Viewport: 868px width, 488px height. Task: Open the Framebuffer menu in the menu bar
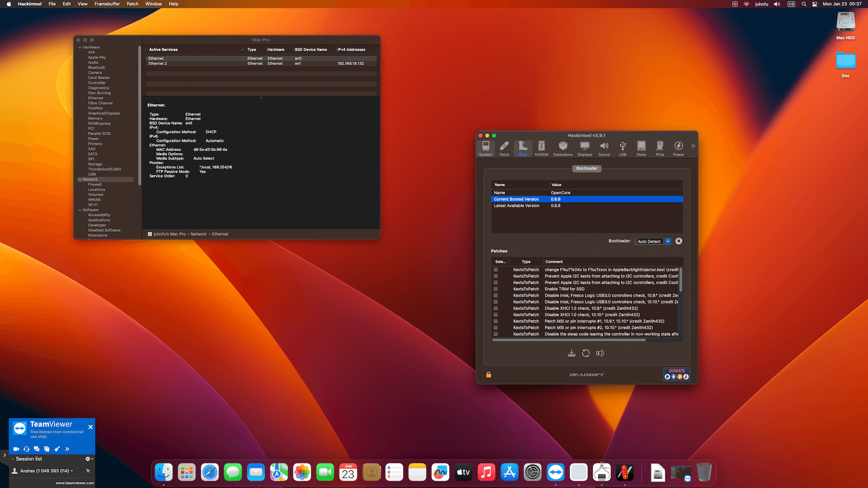(107, 4)
